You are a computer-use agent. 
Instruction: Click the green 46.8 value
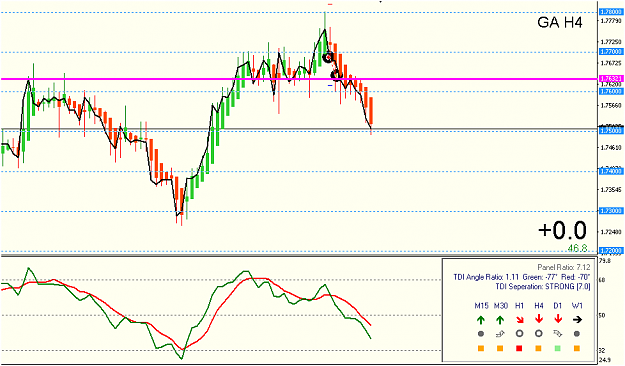[577, 248]
